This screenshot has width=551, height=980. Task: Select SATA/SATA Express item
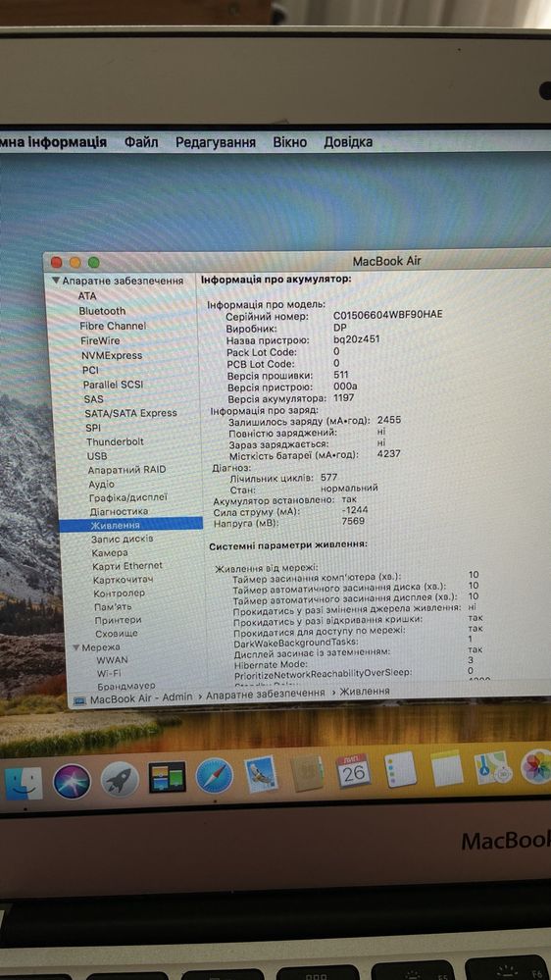click(131, 412)
